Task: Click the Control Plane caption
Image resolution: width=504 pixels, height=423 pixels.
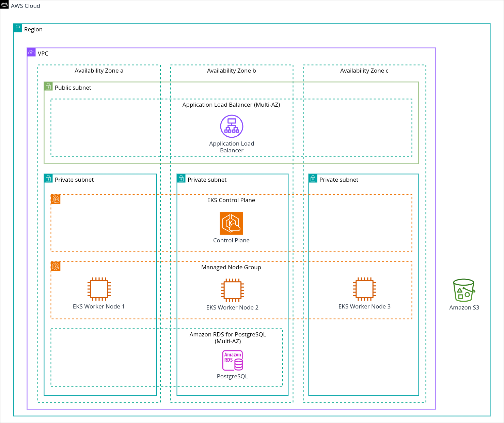Action: click(x=232, y=240)
